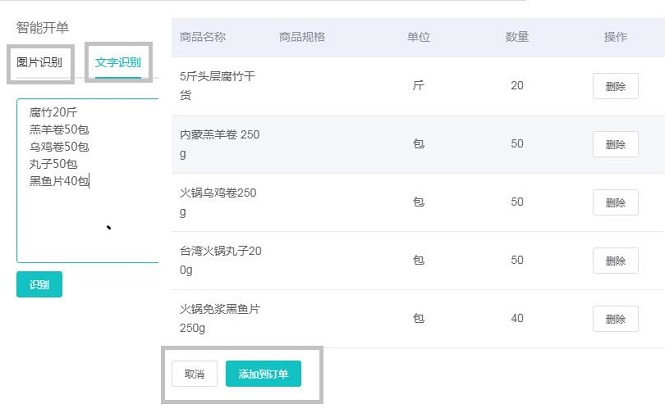665x413 pixels.
Task: Focus the text recognition input box
Action: point(87,181)
